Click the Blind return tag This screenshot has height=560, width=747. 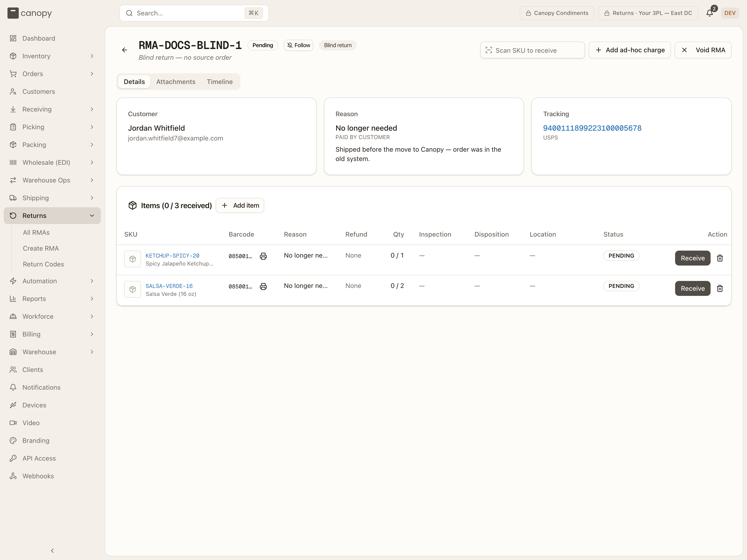pyautogui.click(x=338, y=45)
